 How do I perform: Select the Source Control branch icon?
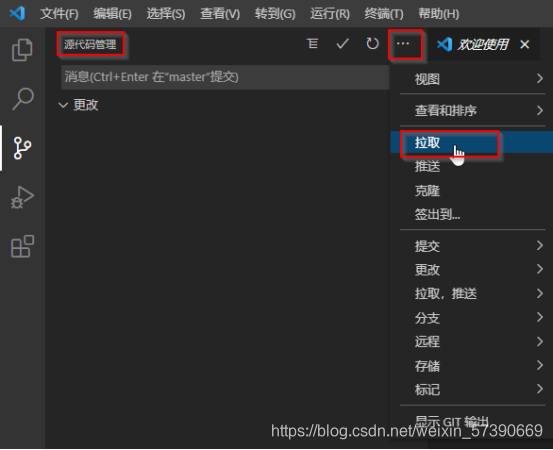(x=23, y=148)
